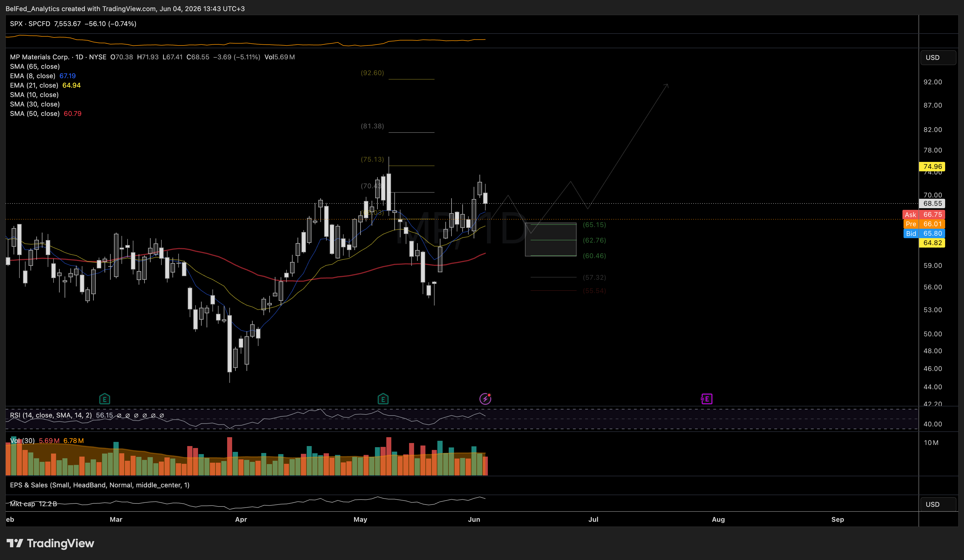Screen dimensions: 964x560
Task: Click the Jul label on time axis
Action: (593, 520)
